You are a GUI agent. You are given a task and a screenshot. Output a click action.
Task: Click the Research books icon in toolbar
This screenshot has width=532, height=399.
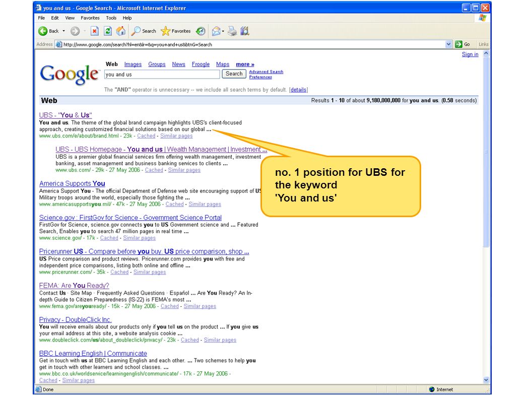(245, 31)
